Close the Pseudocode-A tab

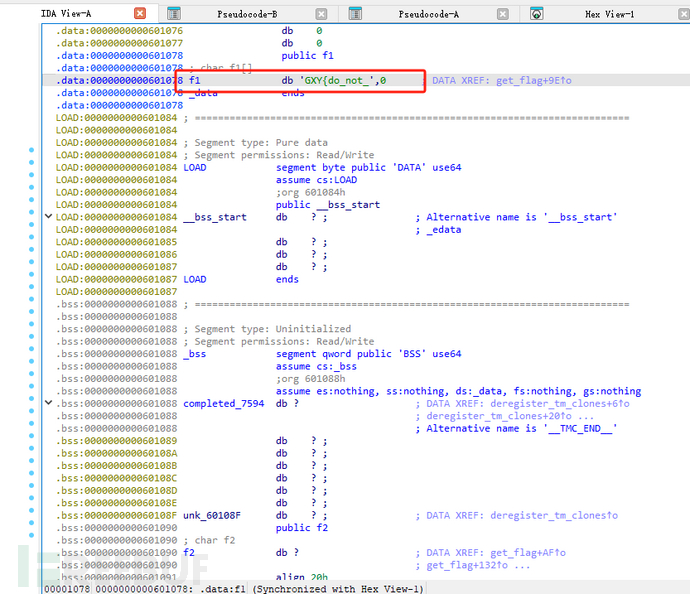pyautogui.click(x=502, y=13)
